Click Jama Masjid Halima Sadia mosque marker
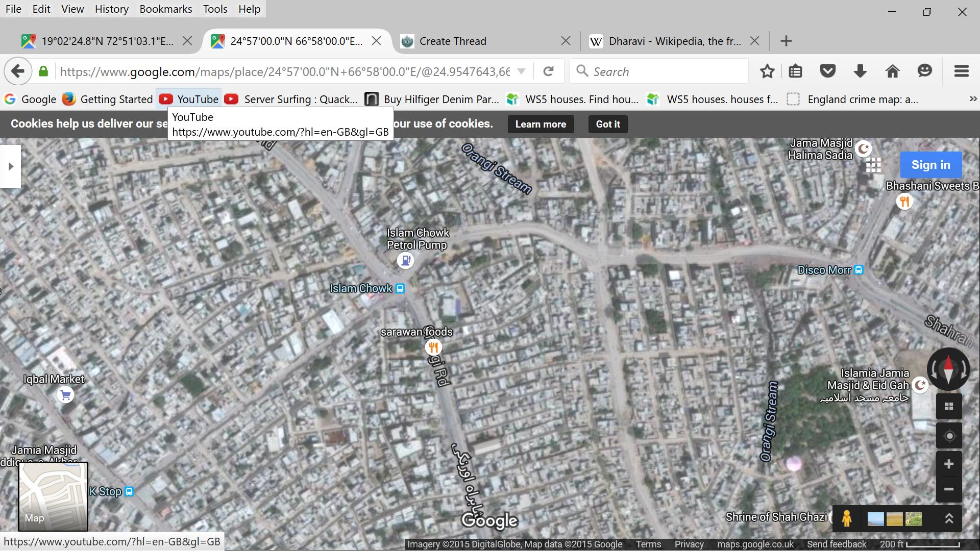Screen dimensions: 980x551 (x=863, y=149)
